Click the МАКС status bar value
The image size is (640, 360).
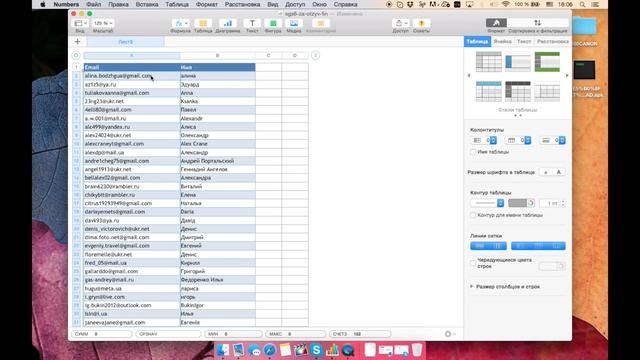click(295, 334)
